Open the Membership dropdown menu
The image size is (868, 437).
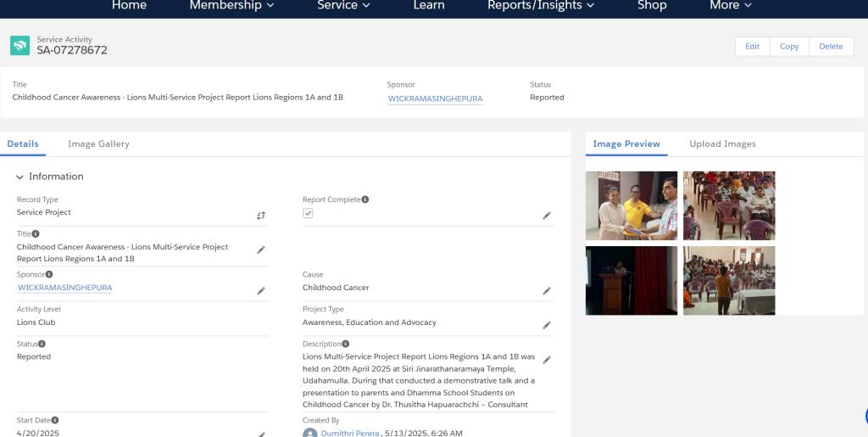[231, 6]
